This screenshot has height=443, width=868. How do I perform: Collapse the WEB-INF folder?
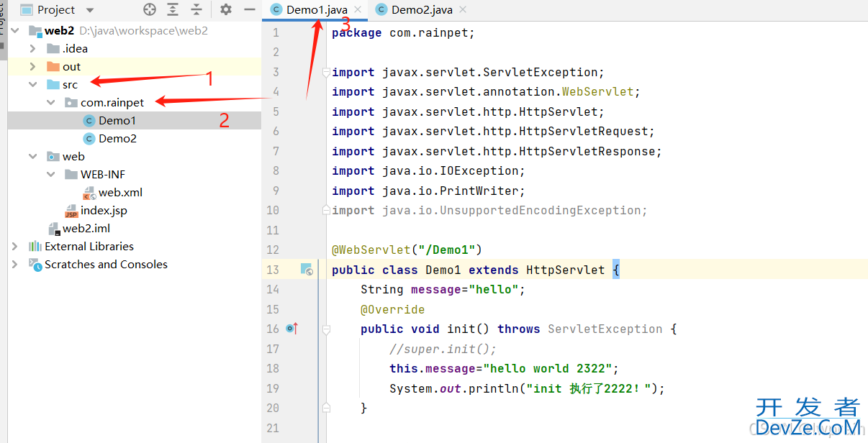tap(50, 175)
